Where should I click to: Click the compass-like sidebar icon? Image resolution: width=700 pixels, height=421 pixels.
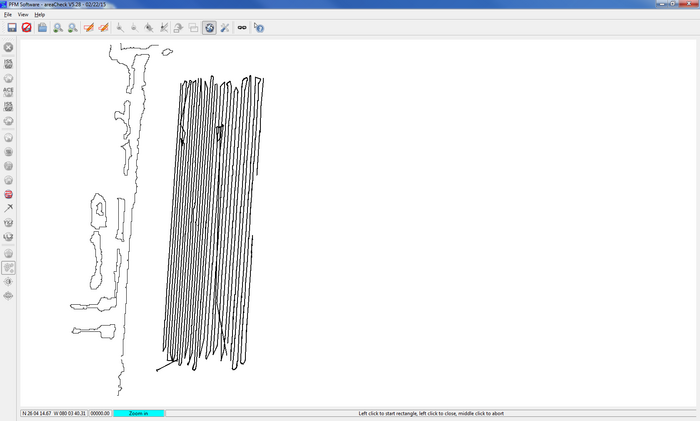[8, 282]
